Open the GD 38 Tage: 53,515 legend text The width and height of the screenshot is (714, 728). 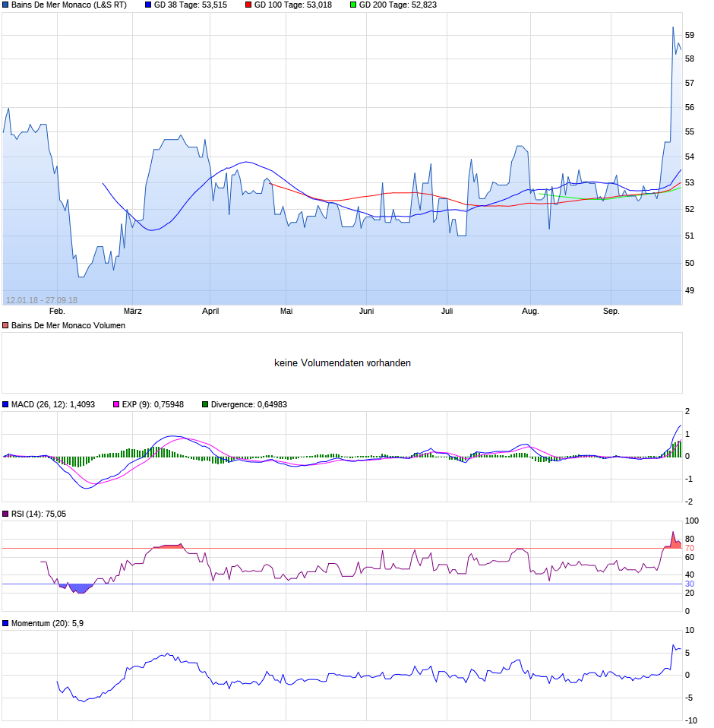click(192, 7)
